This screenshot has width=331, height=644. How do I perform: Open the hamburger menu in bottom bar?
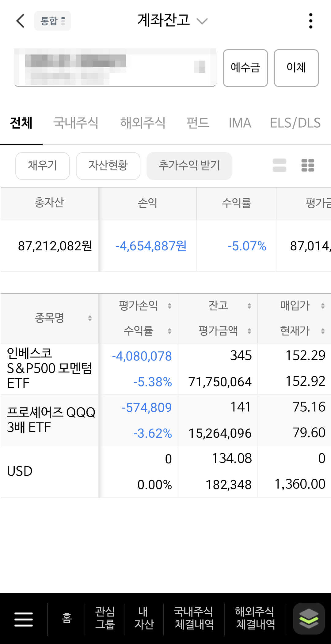24,619
